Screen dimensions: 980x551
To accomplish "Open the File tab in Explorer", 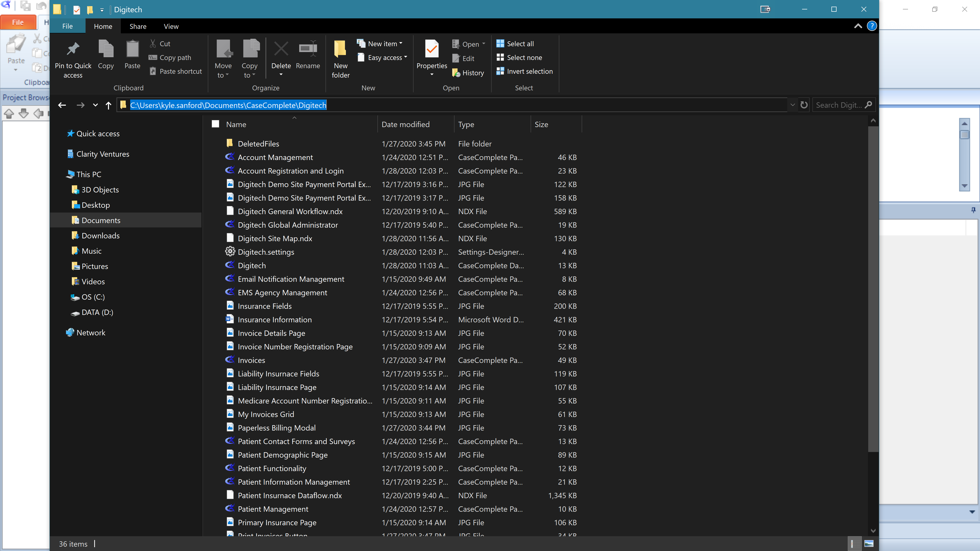I will [67, 26].
